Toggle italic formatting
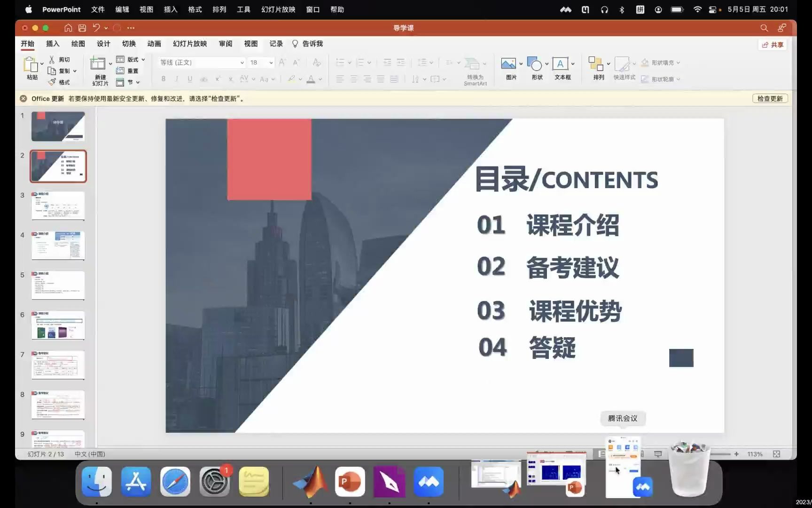812x508 pixels. [176, 79]
